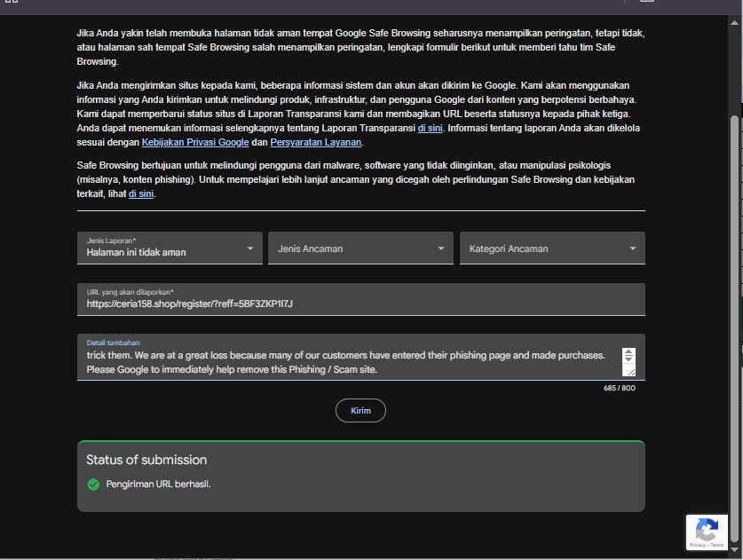
Task: Click the reCAPTCHA Privacy link
Action: 697,545
